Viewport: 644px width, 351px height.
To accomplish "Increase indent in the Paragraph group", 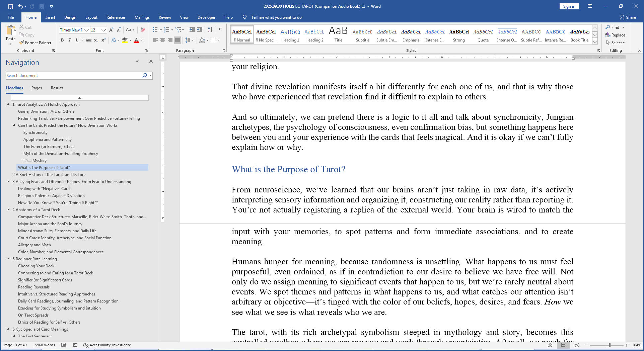I will click(200, 30).
